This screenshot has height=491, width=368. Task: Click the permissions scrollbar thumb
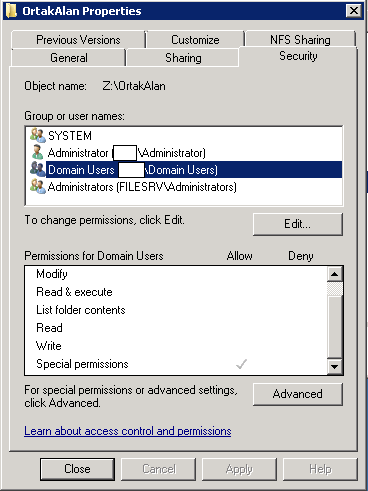click(x=334, y=289)
